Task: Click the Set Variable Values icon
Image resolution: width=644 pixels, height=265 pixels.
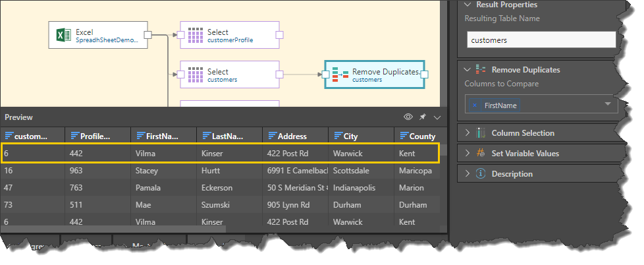Action: pos(481,154)
